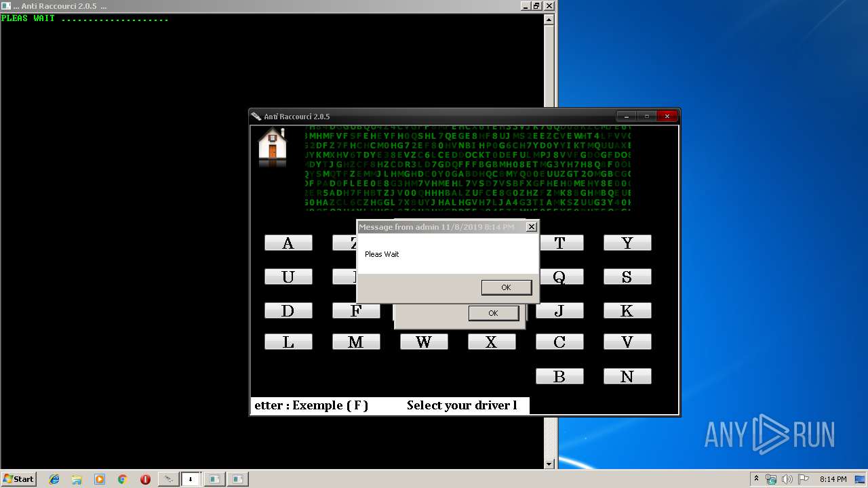Open the volume speaker tray icon

click(x=787, y=479)
